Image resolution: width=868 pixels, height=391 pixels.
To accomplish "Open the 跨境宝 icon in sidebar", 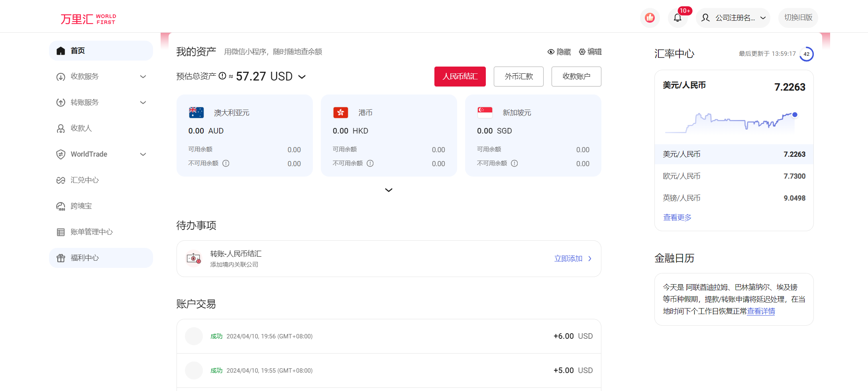I will [61, 206].
